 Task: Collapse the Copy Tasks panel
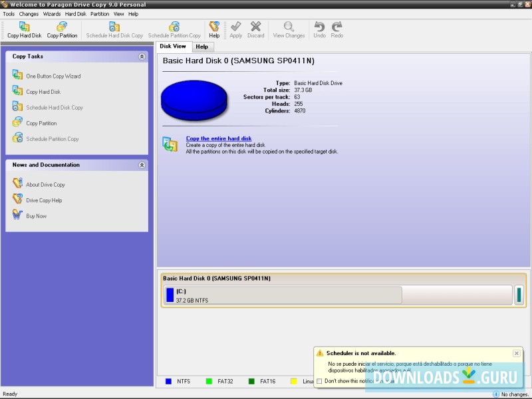[142, 57]
